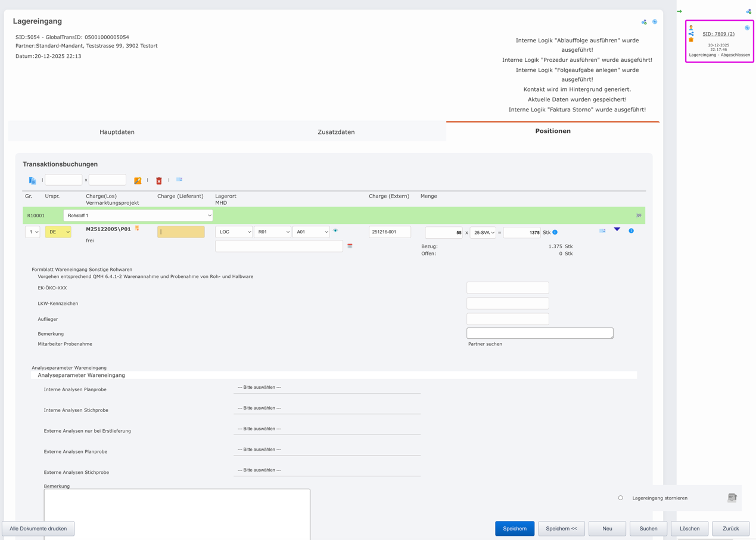Switch to the Zusatzdaten tab

[x=337, y=130]
